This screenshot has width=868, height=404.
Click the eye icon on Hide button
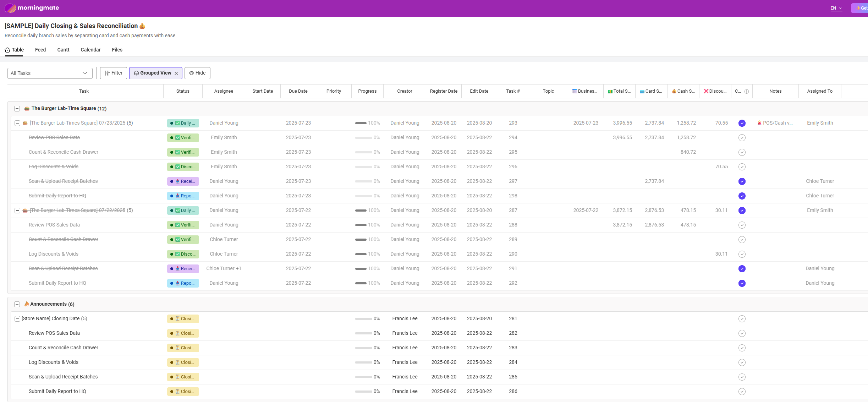(191, 73)
